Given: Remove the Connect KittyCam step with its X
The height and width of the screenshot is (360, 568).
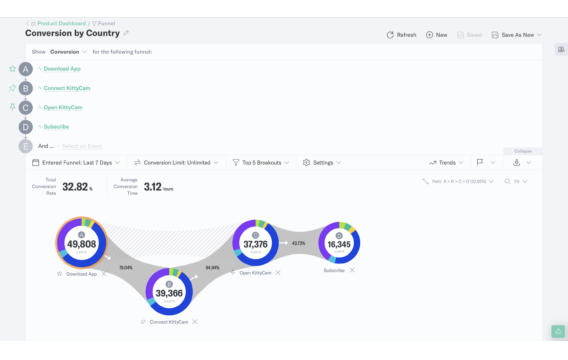Looking at the screenshot, I should click(195, 322).
